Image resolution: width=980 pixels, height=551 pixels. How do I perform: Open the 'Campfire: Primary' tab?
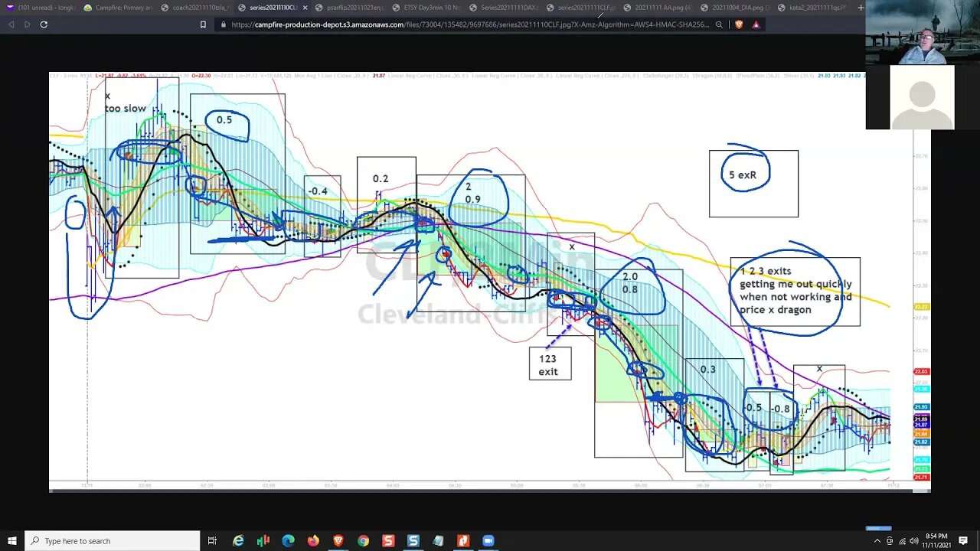(118, 8)
